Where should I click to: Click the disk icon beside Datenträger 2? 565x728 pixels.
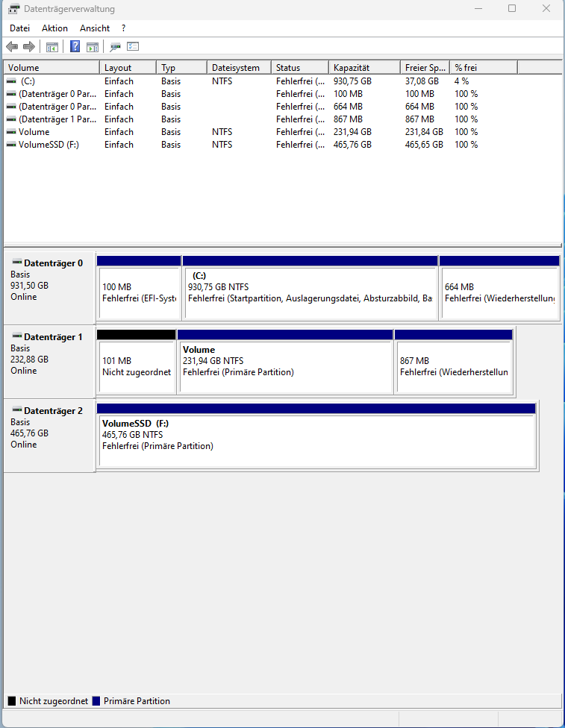17,410
